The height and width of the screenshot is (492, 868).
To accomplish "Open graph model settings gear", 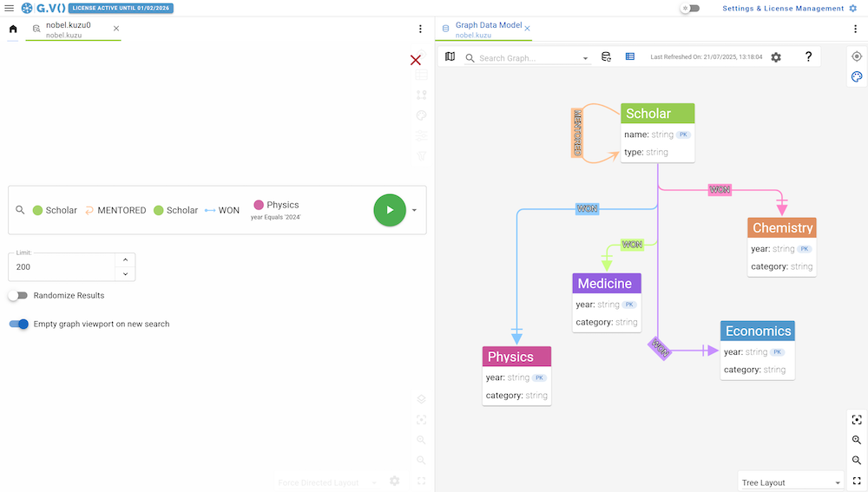I will pos(776,57).
